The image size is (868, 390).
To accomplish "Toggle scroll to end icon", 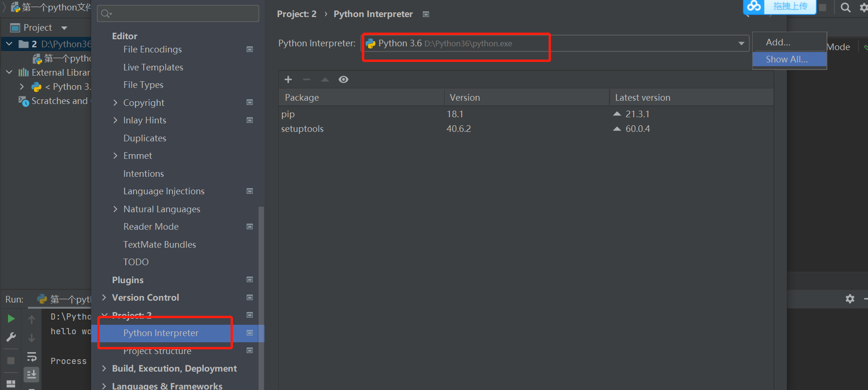I will (x=32, y=375).
